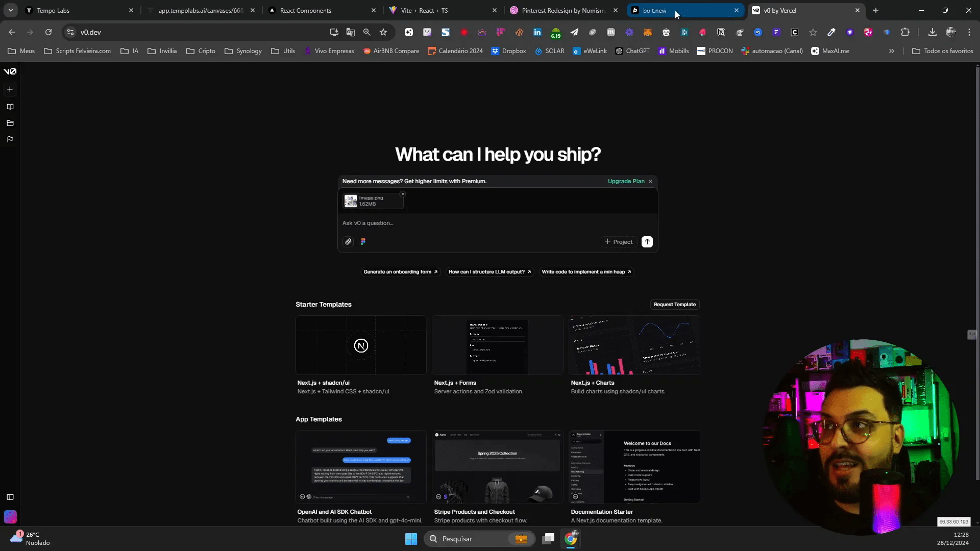Open the projects folder icon in sidebar
Image resolution: width=980 pixels, height=551 pixels.
(10, 123)
